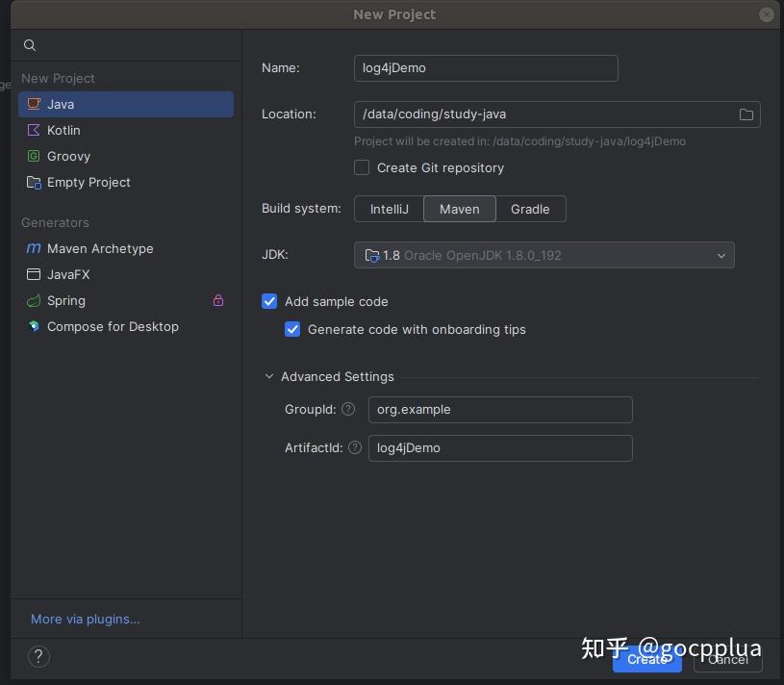Image resolution: width=784 pixels, height=685 pixels.
Task: Open Compose for Desktop generator
Action: point(34,326)
